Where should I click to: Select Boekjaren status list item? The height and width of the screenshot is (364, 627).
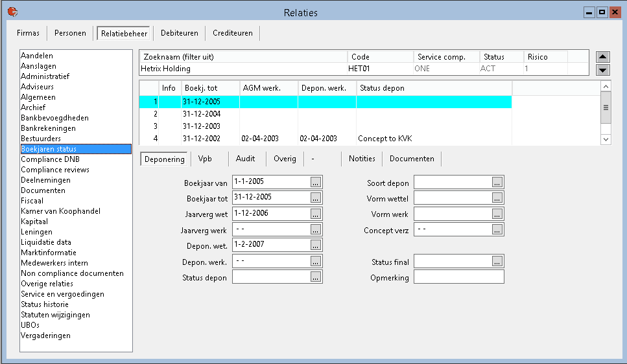click(x=76, y=149)
